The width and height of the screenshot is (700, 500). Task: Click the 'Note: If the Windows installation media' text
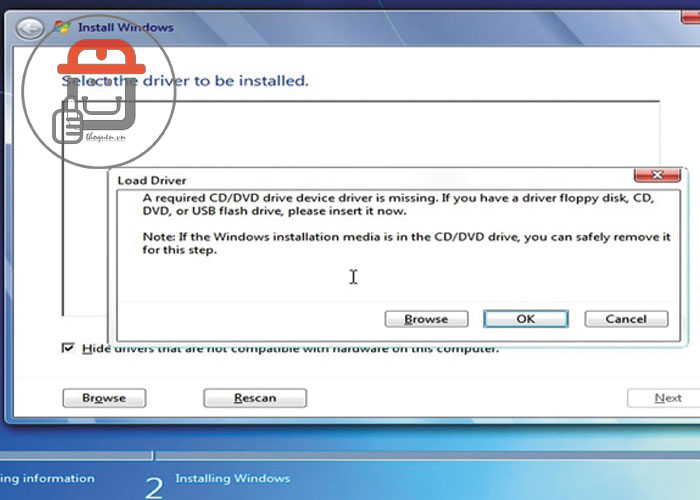point(406,243)
